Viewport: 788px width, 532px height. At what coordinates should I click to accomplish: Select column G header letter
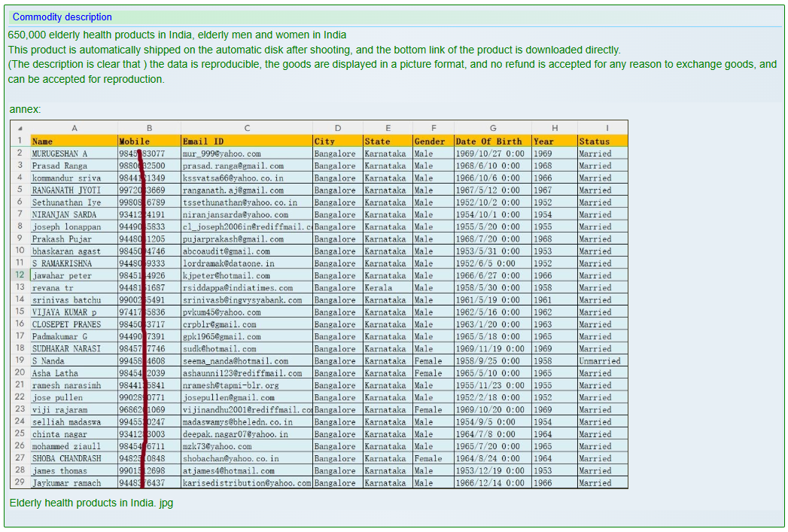493,128
